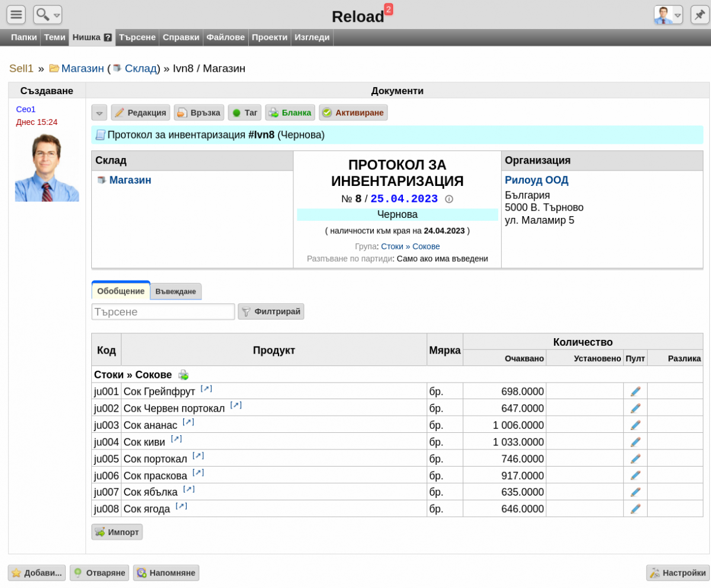Screen dimensions: 711x588
Task: Open the Справки menu
Action: click(181, 37)
